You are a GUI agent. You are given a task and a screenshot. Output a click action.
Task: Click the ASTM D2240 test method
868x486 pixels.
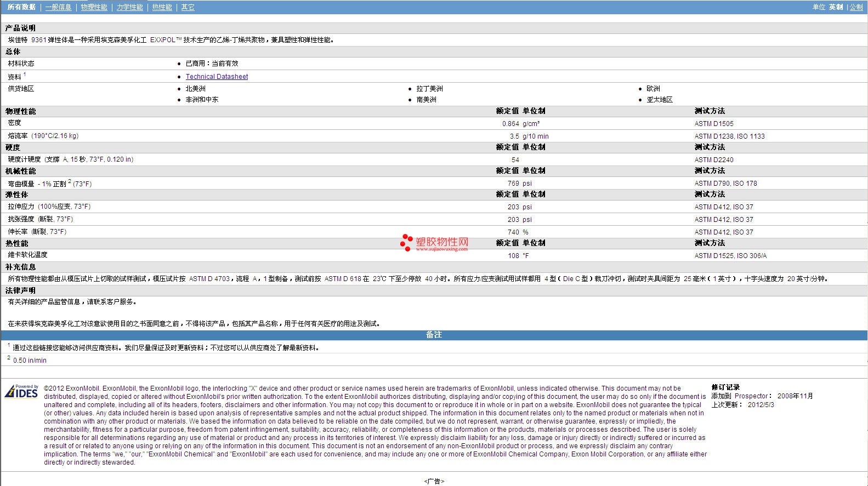714,160
